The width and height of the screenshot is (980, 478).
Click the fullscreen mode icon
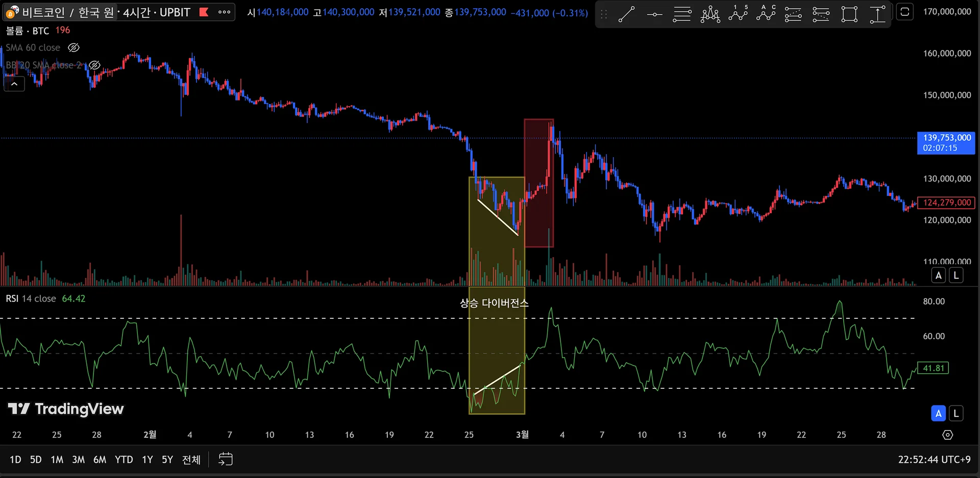(x=905, y=12)
